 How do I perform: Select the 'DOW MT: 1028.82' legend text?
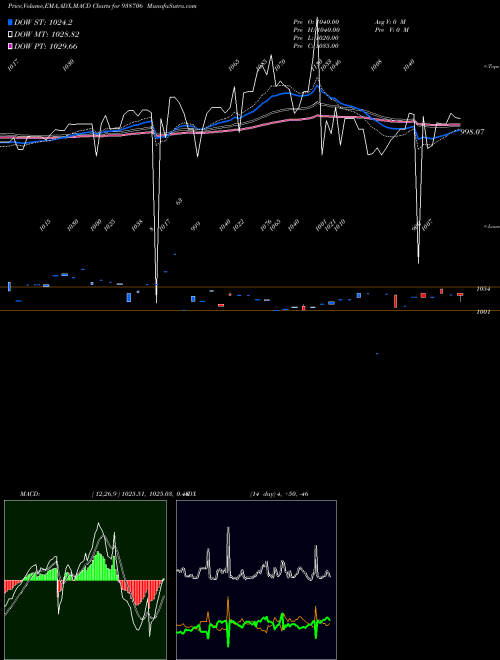pos(47,35)
